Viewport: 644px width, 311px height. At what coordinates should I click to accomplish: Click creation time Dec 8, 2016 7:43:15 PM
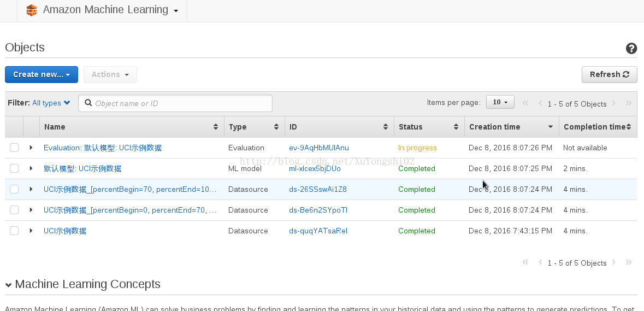(x=510, y=231)
